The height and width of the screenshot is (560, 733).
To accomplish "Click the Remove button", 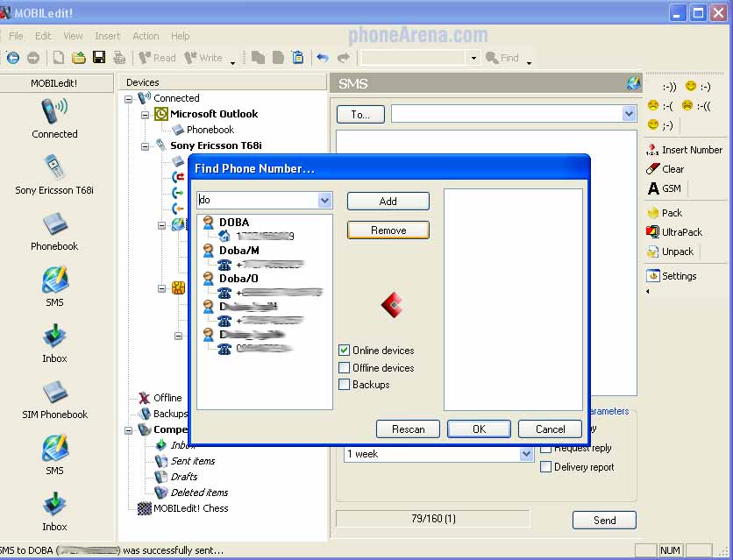I will pyautogui.click(x=388, y=230).
